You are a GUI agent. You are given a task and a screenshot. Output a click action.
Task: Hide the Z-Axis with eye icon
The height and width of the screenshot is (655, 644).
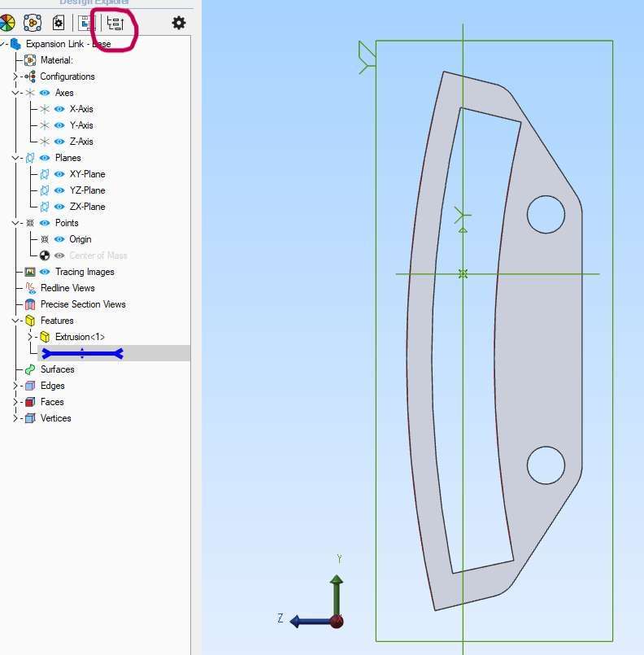click(x=59, y=142)
